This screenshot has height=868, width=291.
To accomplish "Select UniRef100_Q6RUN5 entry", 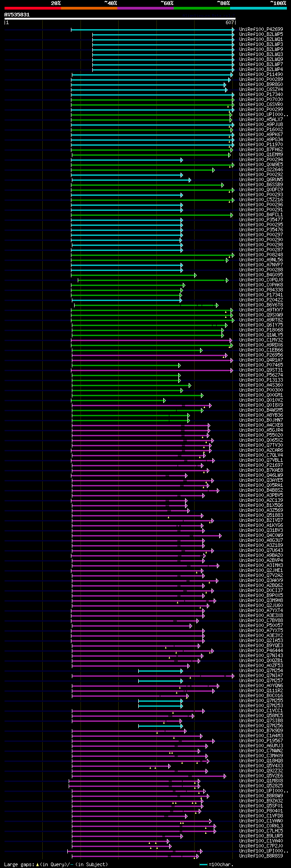I will (x=261, y=179).
